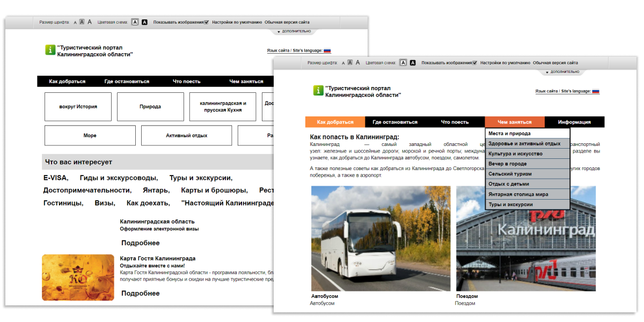This screenshot has width=644, height=322.
Task: Choose white color scheme in back window
Action: point(135,22)
